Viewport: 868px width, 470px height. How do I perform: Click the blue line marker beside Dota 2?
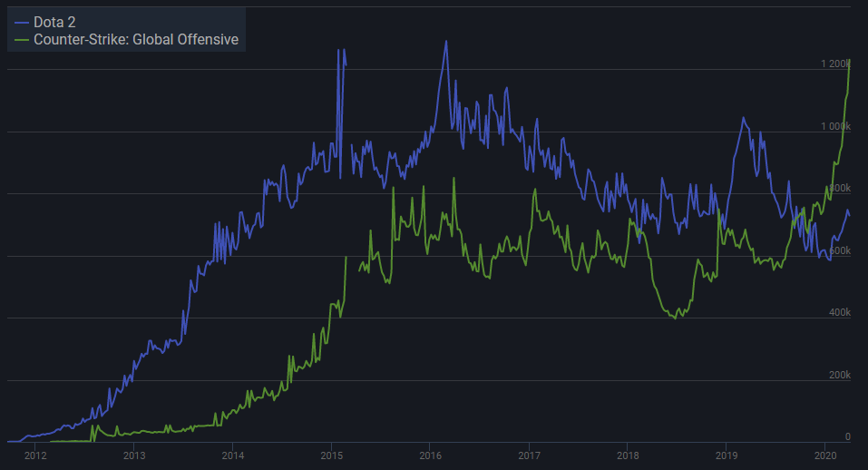tap(22, 22)
